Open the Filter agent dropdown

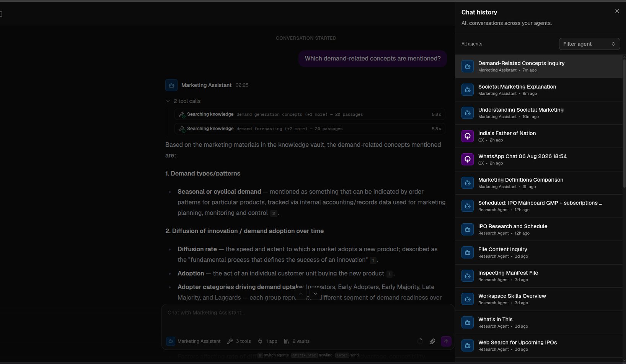pos(589,44)
